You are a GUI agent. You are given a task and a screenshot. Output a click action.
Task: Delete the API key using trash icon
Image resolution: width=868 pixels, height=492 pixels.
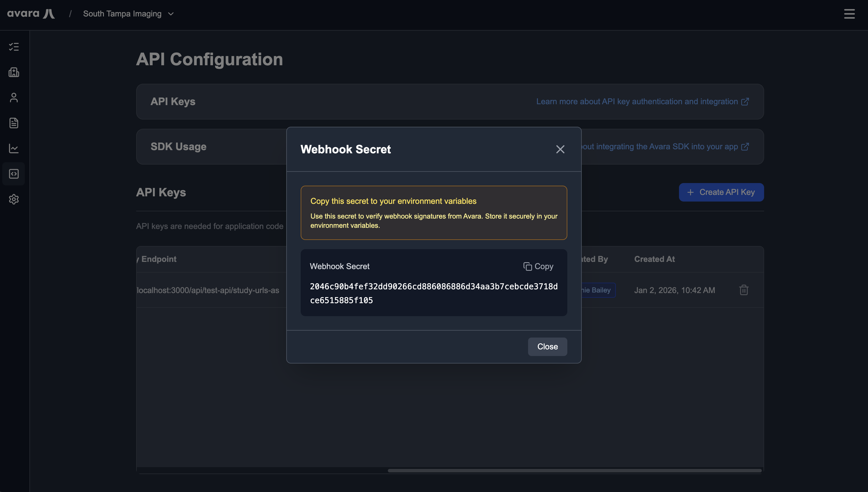744,290
